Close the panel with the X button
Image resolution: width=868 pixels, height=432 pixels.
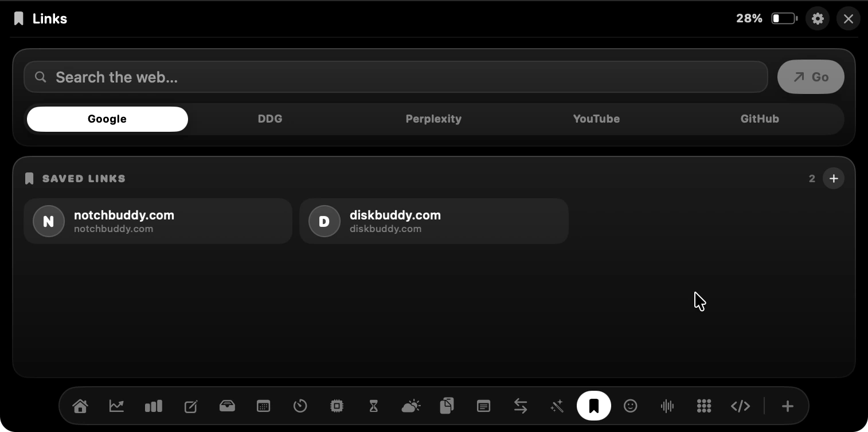click(x=849, y=19)
